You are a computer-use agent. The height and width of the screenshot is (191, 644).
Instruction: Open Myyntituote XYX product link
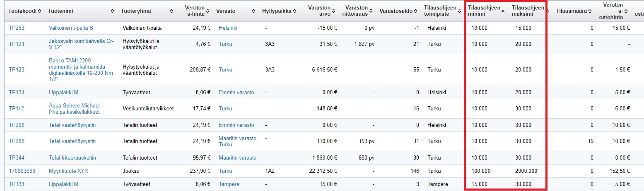[69, 171]
